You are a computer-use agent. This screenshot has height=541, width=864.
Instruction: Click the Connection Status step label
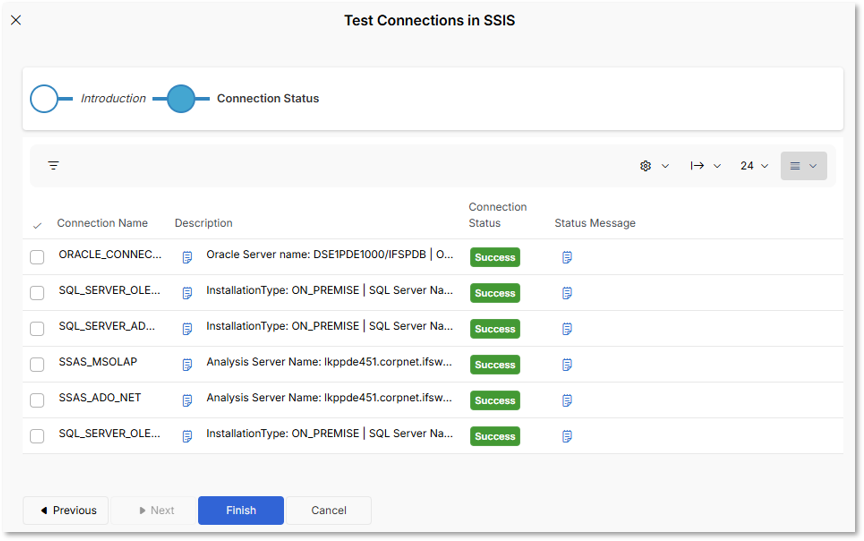click(268, 99)
